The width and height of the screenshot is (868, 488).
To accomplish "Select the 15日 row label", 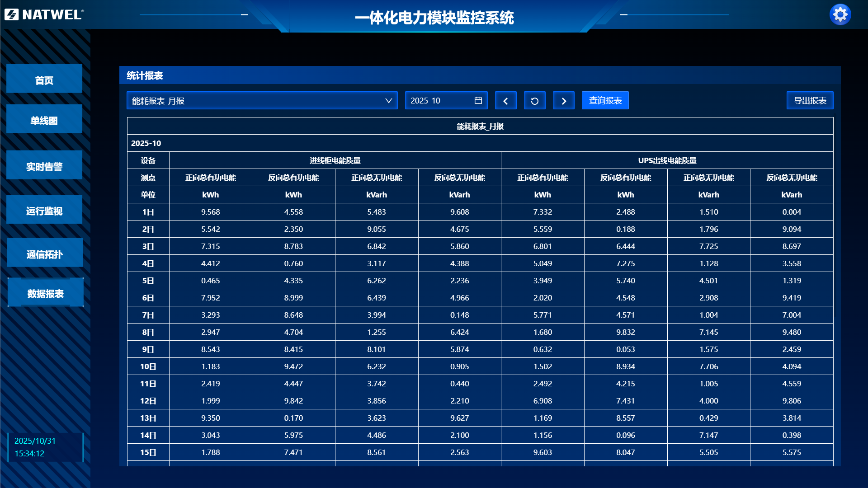I will 148,452.
